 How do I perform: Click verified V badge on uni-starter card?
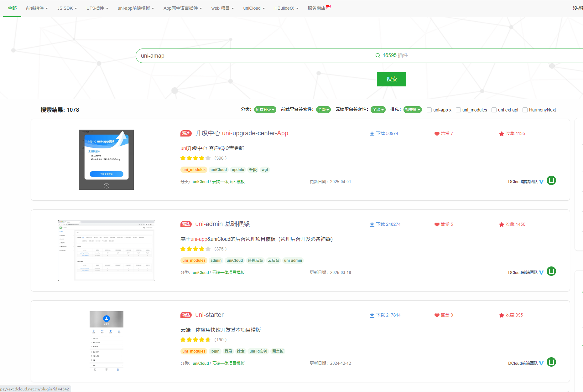(x=541, y=364)
